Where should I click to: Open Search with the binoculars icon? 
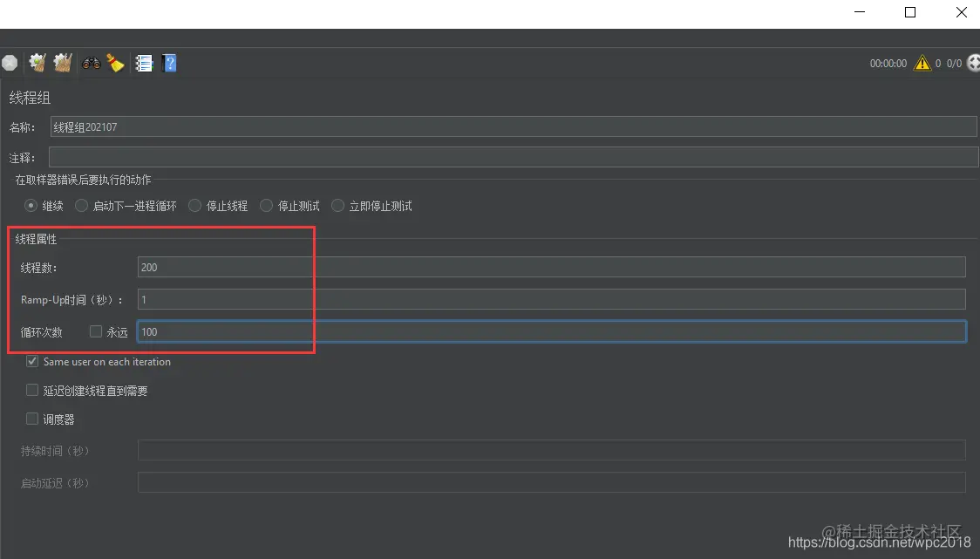pos(92,63)
